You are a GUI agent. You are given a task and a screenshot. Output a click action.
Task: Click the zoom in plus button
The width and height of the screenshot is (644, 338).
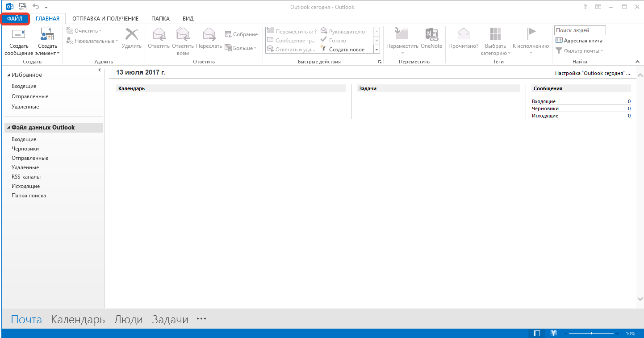[618, 334]
